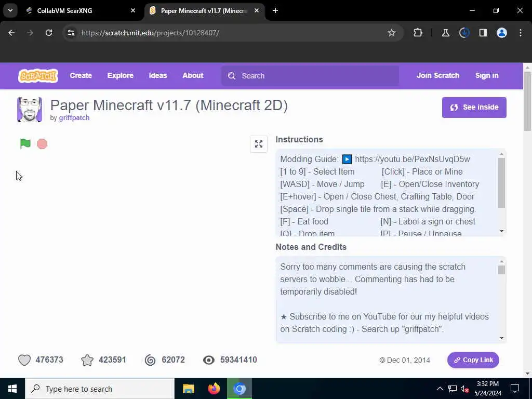Open the Create menu item

click(x=81, y=76)
